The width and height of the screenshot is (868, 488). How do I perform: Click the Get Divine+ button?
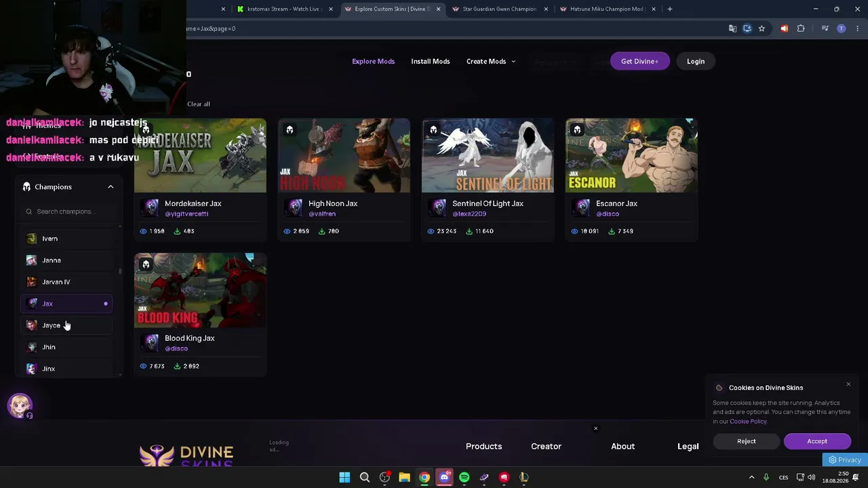(x=639, y=61)
